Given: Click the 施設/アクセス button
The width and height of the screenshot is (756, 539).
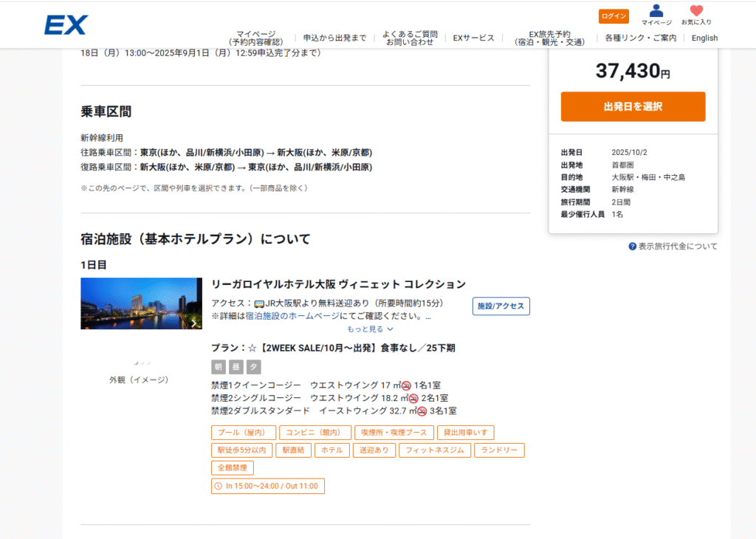Looking at the screenshot, I should pyautogui.click(x=501, y=306).
